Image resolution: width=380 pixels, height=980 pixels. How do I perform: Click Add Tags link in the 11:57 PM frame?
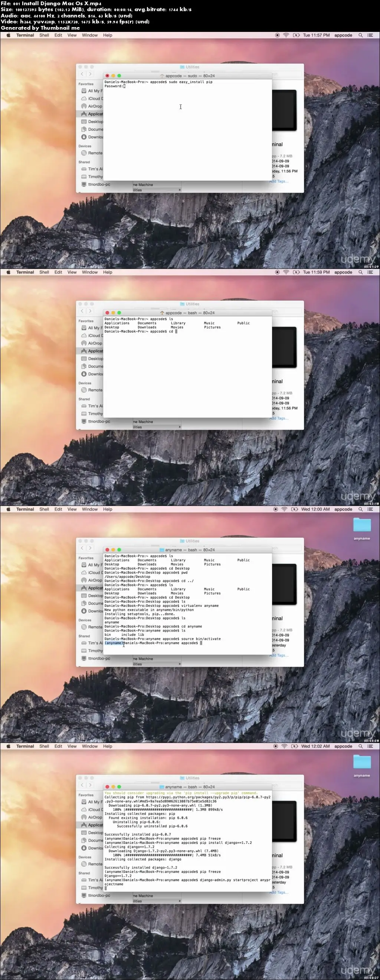click(279, 181)
